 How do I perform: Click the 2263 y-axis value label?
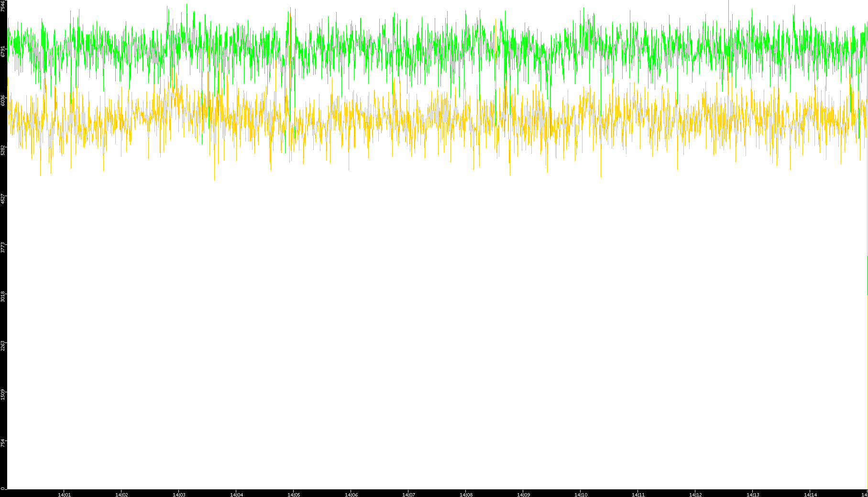(3, 345)
